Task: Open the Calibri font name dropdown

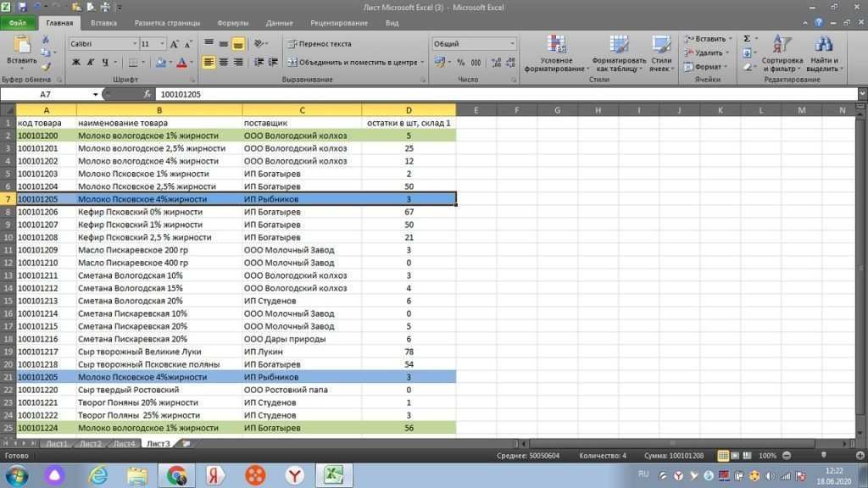Action: (135, 44)
